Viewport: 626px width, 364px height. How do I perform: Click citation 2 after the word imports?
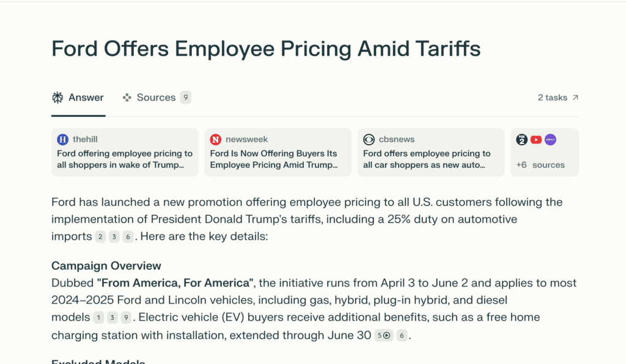pyautogui.click(x=100, y=237)
